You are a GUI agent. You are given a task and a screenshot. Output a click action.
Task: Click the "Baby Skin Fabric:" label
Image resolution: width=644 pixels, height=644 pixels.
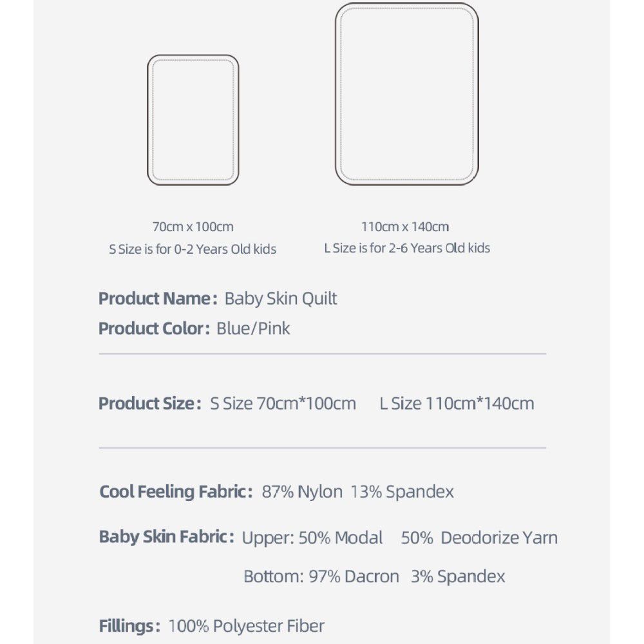[x=167, y=537]
